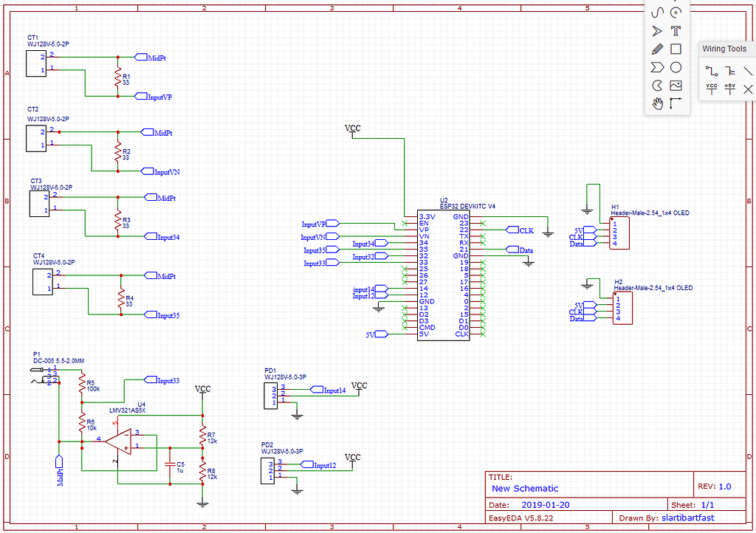Select the polyline corner tool
This screenshot has height=533, width=756.
tap(676, 103)
